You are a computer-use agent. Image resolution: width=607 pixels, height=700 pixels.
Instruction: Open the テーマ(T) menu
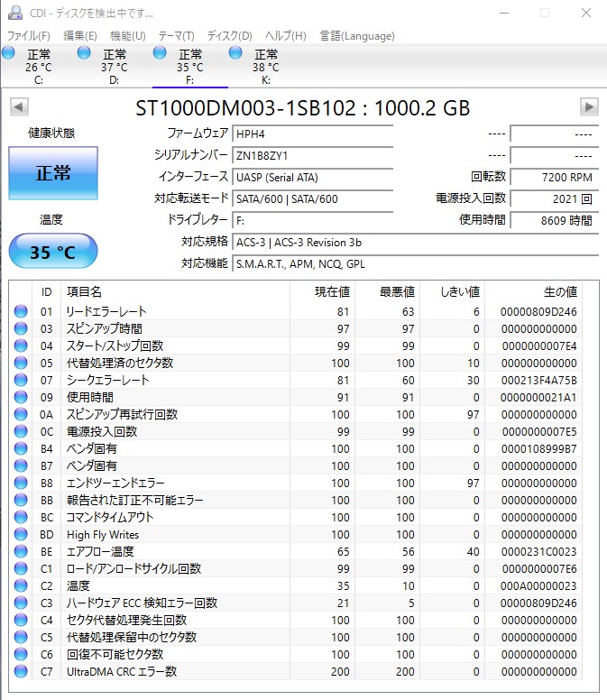pyautogui.click(x=176, y=36)
